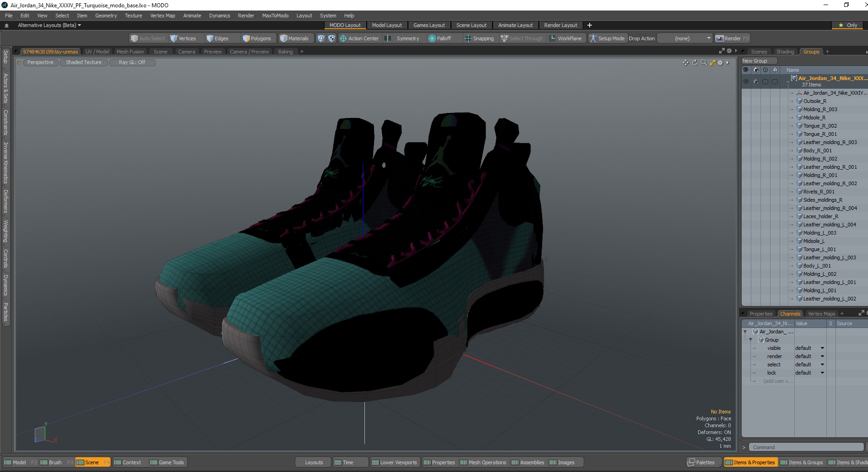The height and width of the screenshot is (472, 868).
Task: Open the MaxToModo menu
Action: pyautogui.click(x=275, y=16)
